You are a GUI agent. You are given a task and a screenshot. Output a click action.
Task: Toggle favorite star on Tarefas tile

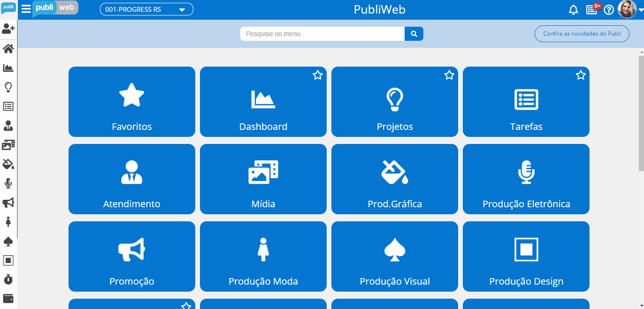tap(581, 75)
